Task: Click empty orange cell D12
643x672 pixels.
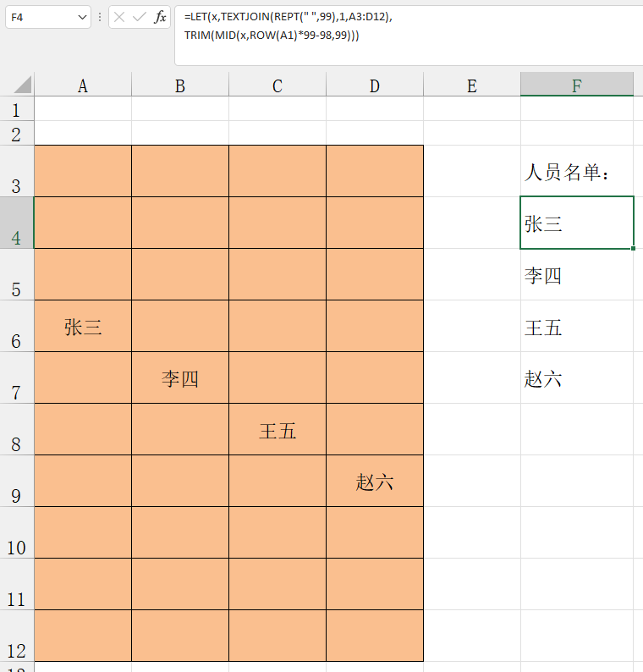Action: pos(375,636)
